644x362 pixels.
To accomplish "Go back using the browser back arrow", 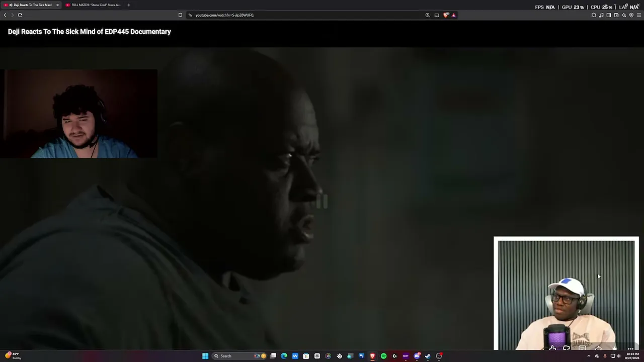I will (x=5, y=15).
